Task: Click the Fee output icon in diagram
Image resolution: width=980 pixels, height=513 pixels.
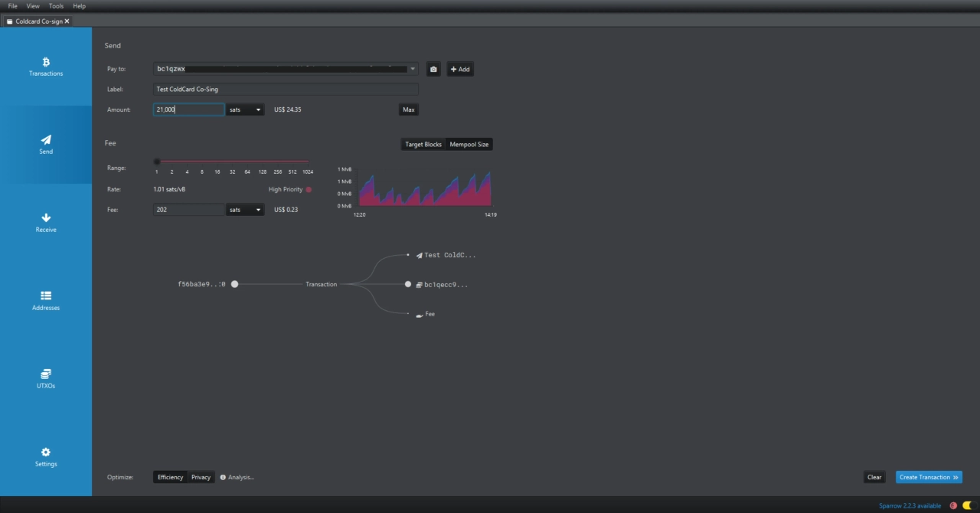Action: point(419,315)
